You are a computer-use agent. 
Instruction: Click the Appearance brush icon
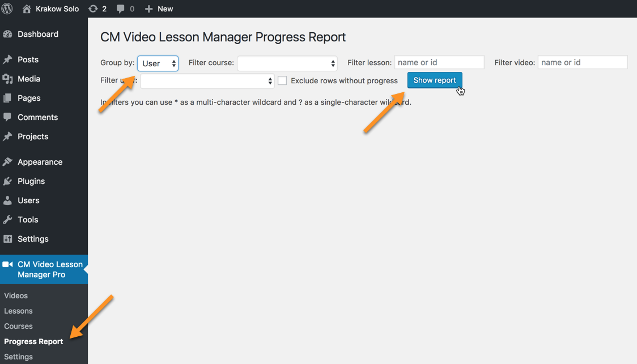pos(7,162)
